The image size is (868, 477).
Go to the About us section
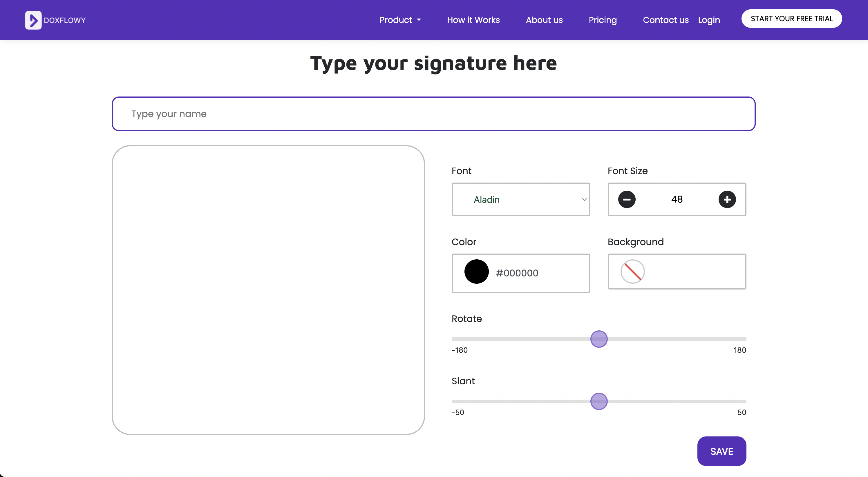point(544,20)
